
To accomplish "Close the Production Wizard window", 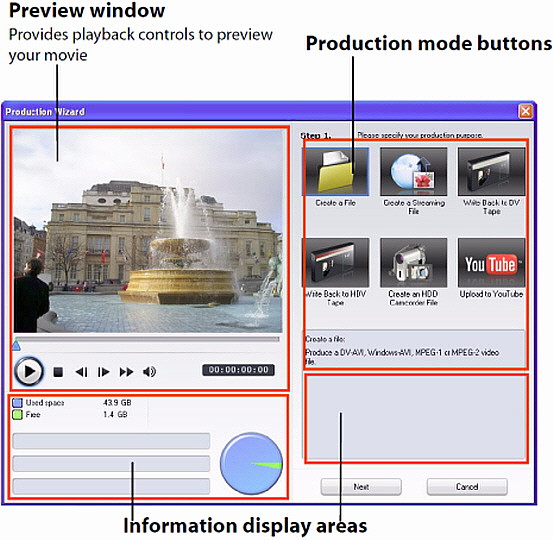I will 525,111.
